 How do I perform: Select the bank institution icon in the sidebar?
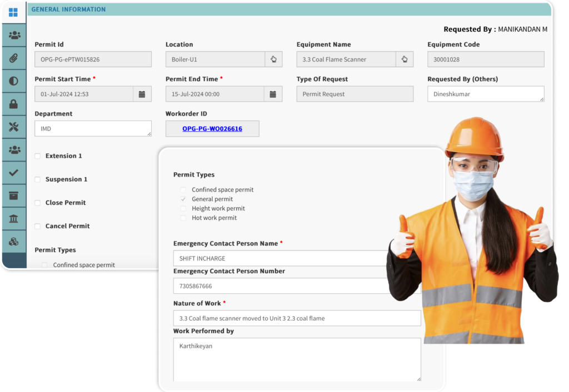click(12, 218)
